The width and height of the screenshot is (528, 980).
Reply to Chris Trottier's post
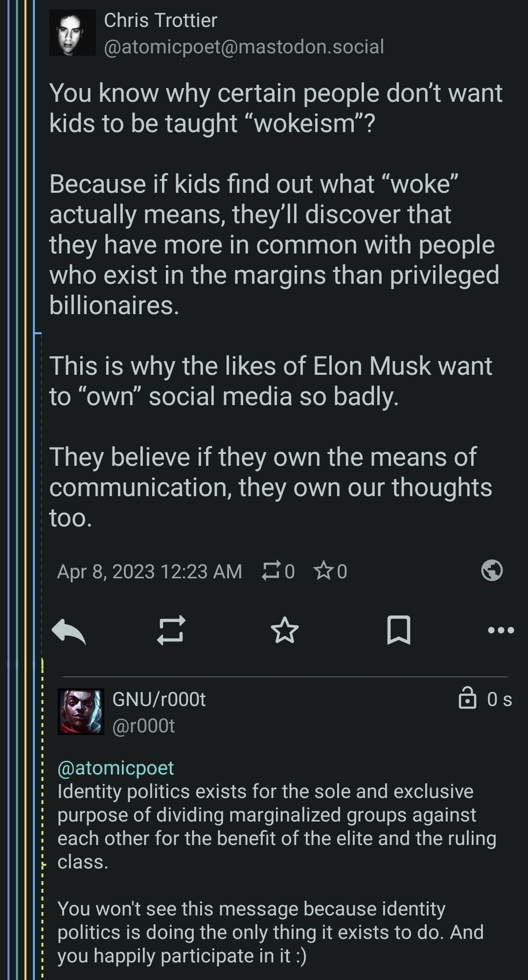tap(69, 631)
